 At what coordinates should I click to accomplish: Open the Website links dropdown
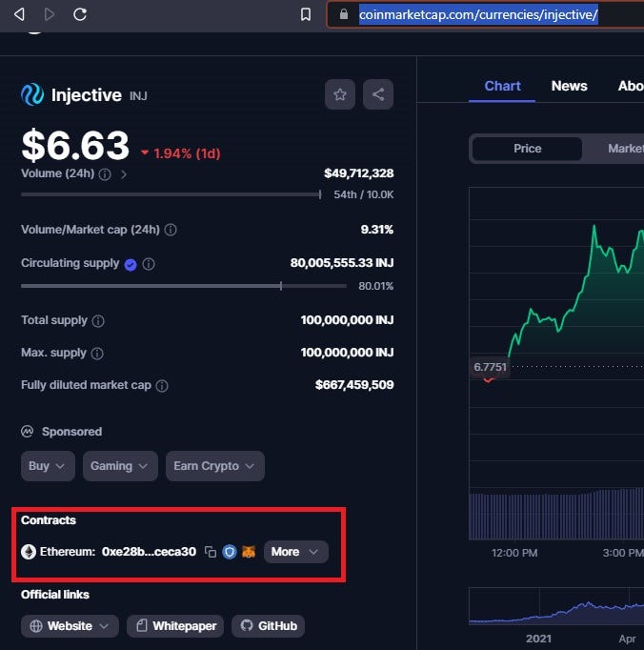click(70, 626)
